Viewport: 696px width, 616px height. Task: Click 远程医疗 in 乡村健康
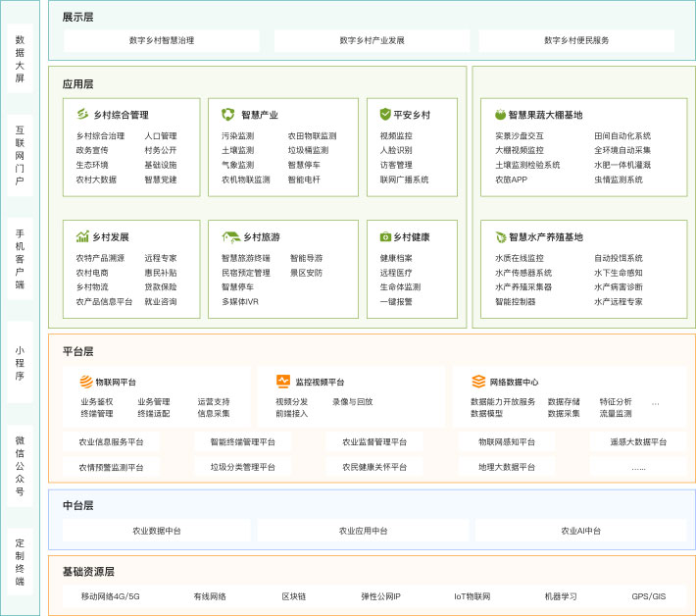(x=396, y=273)
